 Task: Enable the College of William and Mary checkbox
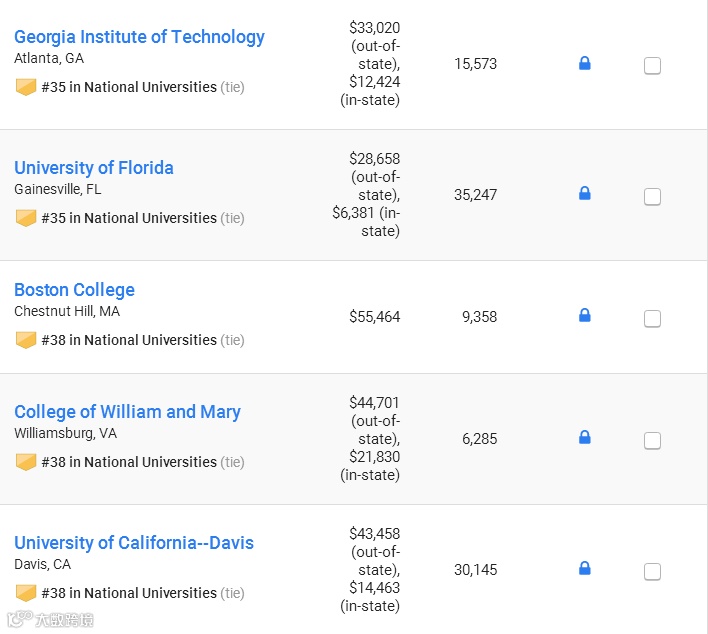[x=652, y=441]
